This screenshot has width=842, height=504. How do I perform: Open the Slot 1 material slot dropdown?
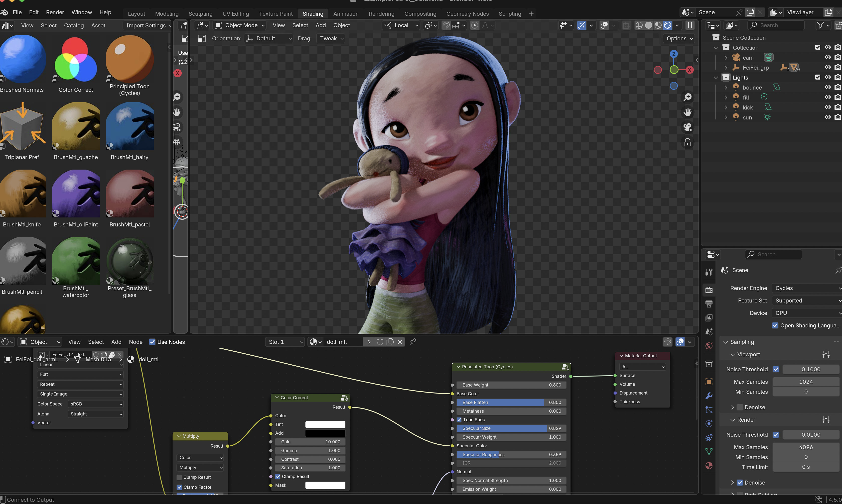point(285,342)
